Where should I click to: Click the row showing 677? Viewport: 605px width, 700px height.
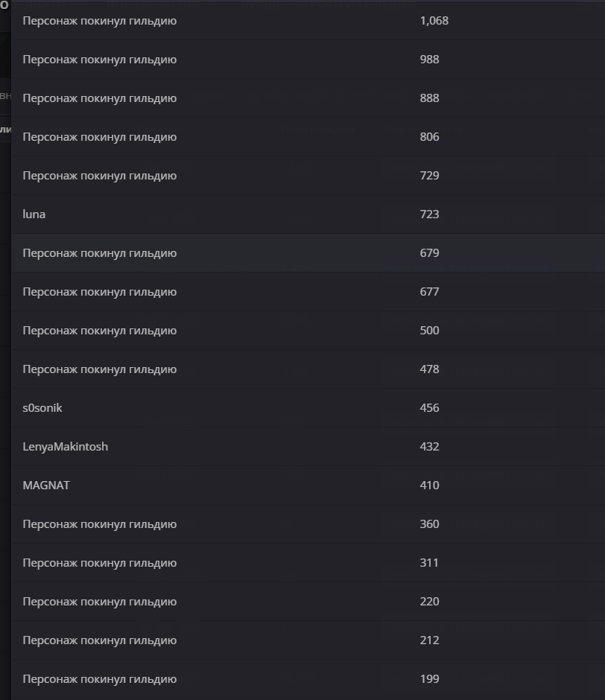click(308, 291)
